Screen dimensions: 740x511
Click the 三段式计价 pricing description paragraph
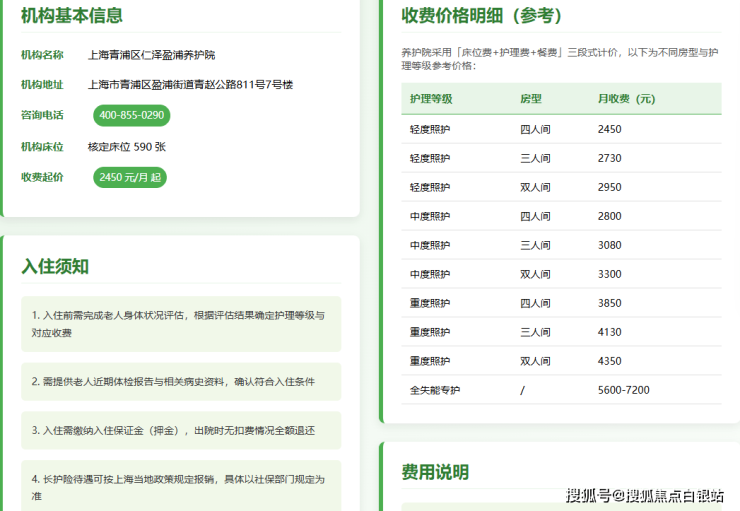(560, 59)
